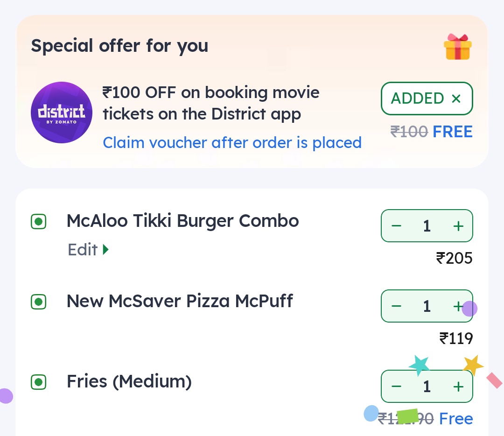Decrease New McSaver Pizza McPuff quantity
Screen dimensions: 504x436
(x=396, y=306)
